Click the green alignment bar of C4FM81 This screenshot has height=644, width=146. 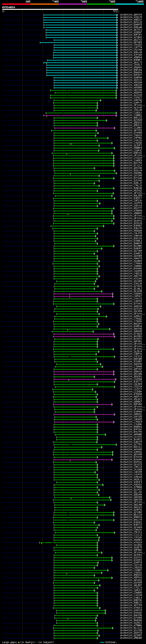point(81,138)
